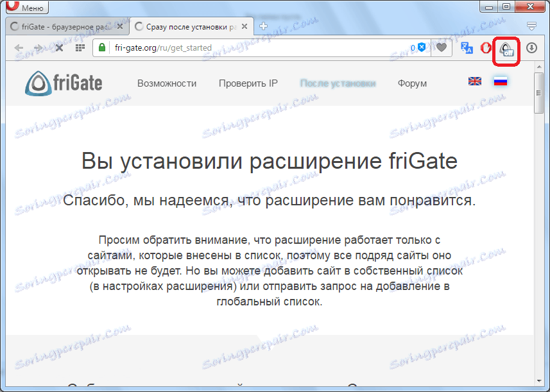Open the Проверить IP link

pos(248,83)
